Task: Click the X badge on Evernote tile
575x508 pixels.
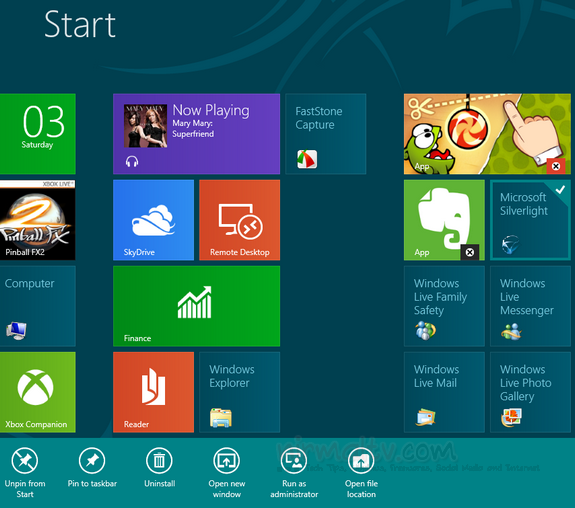Action: (470, 252)
